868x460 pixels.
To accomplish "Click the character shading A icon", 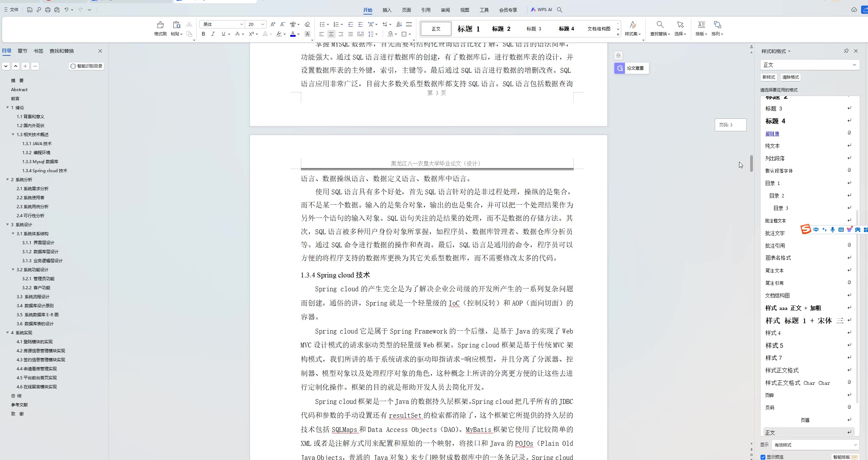I will click(x=307, y=34).
